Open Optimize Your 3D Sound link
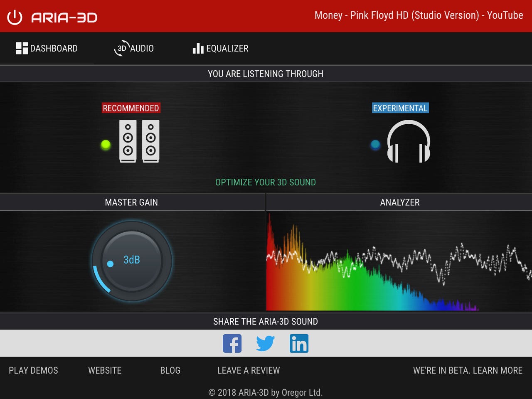The height and width of the screenshot is (399, 532). 266,182
